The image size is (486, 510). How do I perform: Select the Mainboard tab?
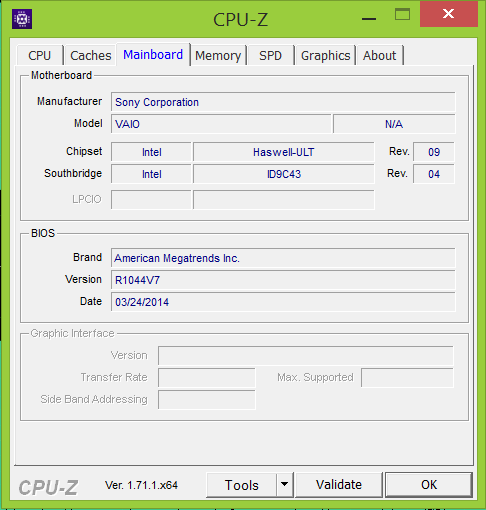[x=153, y=54]
